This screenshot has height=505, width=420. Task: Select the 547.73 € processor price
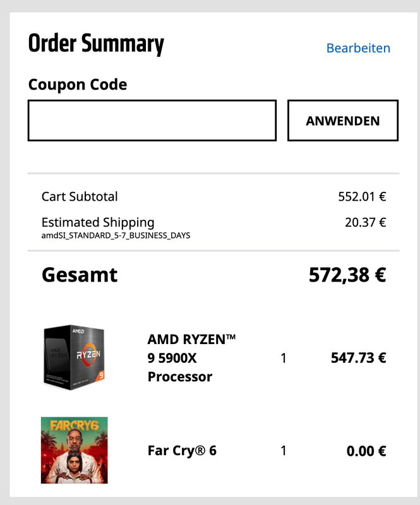tap(358, 358)
